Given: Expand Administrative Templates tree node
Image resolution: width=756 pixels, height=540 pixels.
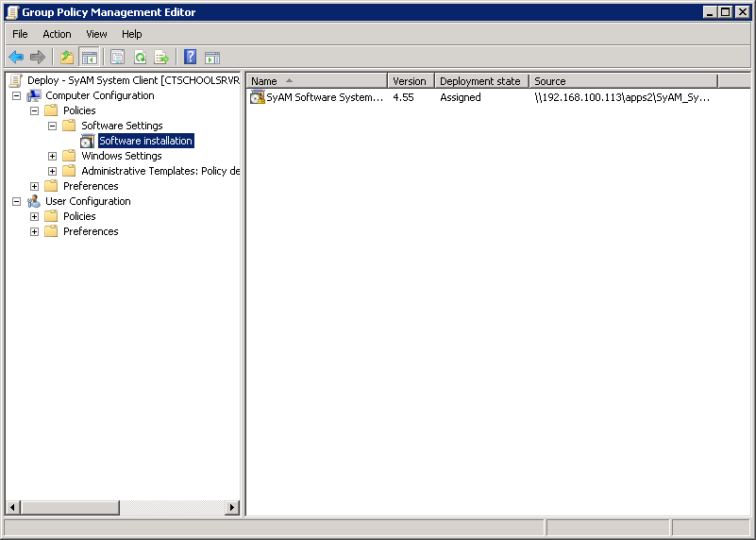Looking at the screenshot, I should (52, 171).
